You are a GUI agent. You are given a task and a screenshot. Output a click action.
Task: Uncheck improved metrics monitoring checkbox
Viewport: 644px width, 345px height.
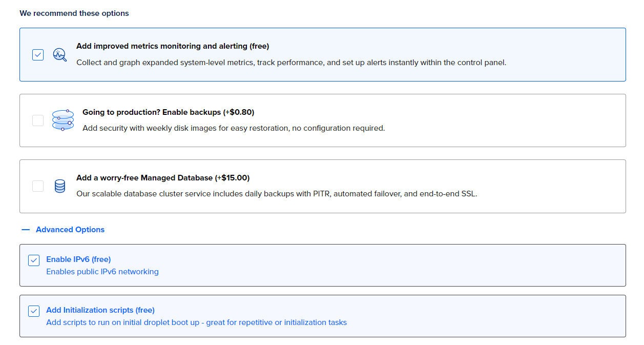38,54
